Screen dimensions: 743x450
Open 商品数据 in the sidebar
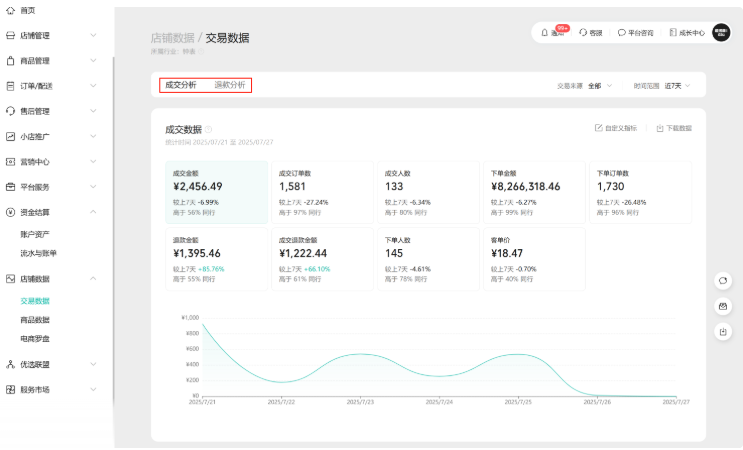coord(35,320)
